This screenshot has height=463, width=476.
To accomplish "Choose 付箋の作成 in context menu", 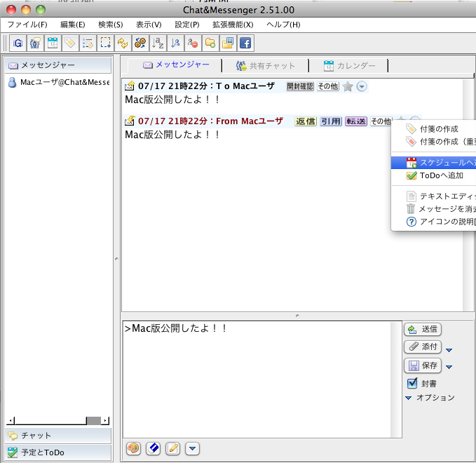I will pos(434,129).
